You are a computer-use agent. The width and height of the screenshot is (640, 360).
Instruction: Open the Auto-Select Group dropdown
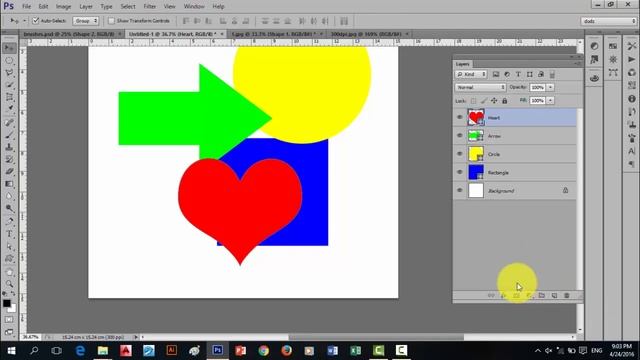86,20
